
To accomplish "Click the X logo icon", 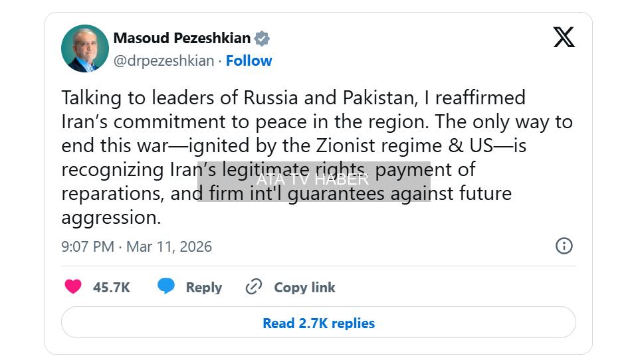I will tap(564, 37).
